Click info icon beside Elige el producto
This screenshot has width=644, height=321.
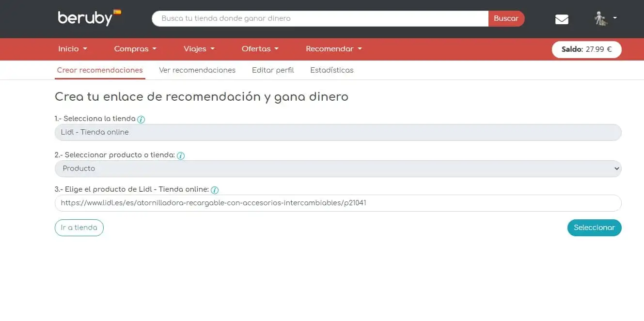tap(215, 190)
